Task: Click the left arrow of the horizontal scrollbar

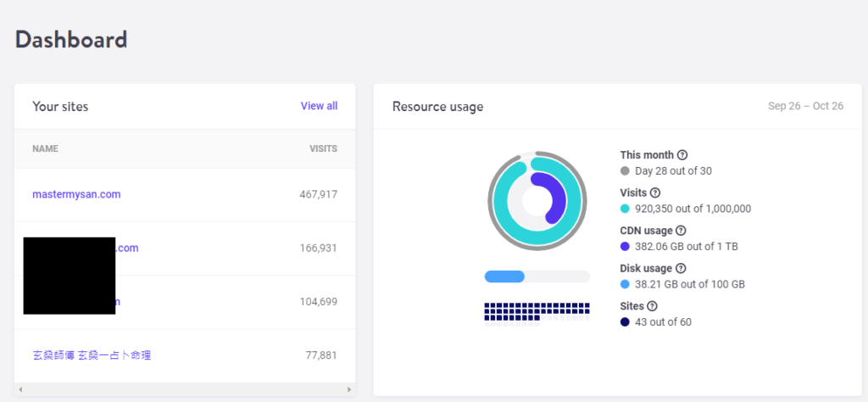Action: point(20,389)
